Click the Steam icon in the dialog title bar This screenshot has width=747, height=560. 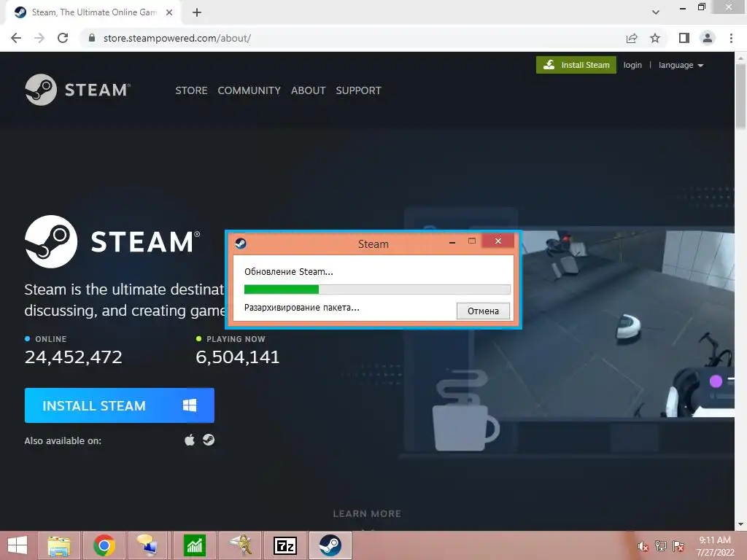click(x=241, y=244)
